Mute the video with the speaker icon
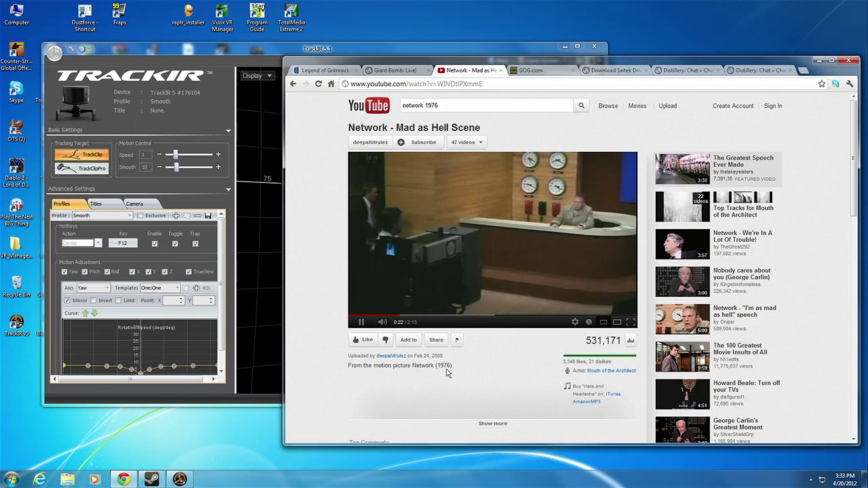The width and height of the screenshot is (868, 488). 382,323
